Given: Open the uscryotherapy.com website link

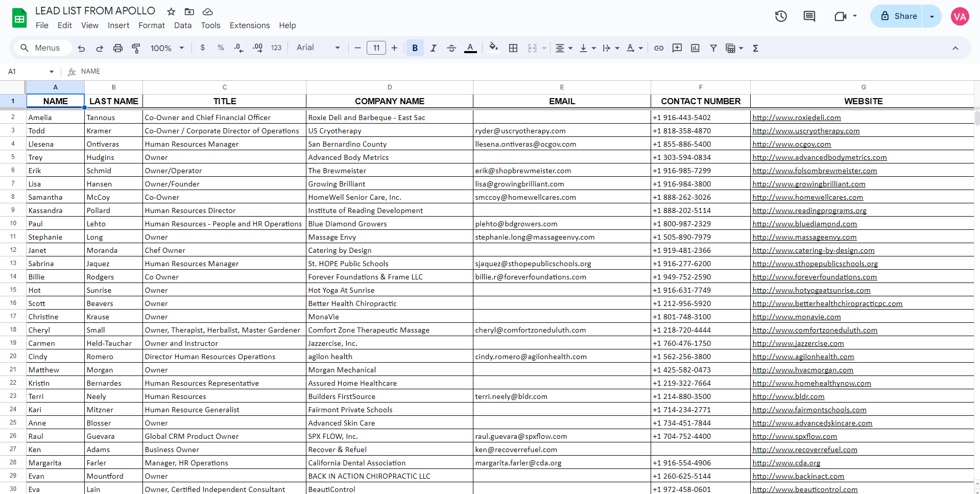Looking at the screenshot, I should pyautogui.click(x=806, y=131).
